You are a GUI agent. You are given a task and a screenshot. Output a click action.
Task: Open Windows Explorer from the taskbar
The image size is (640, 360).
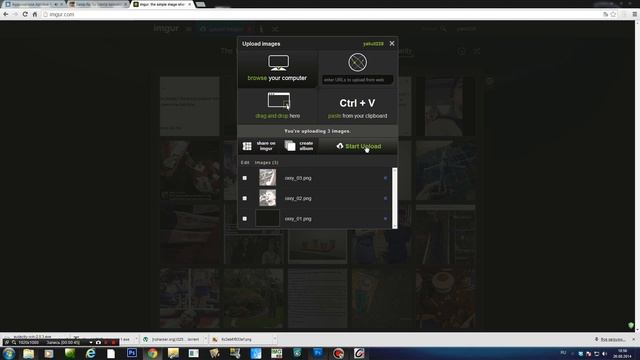point(28,353)
